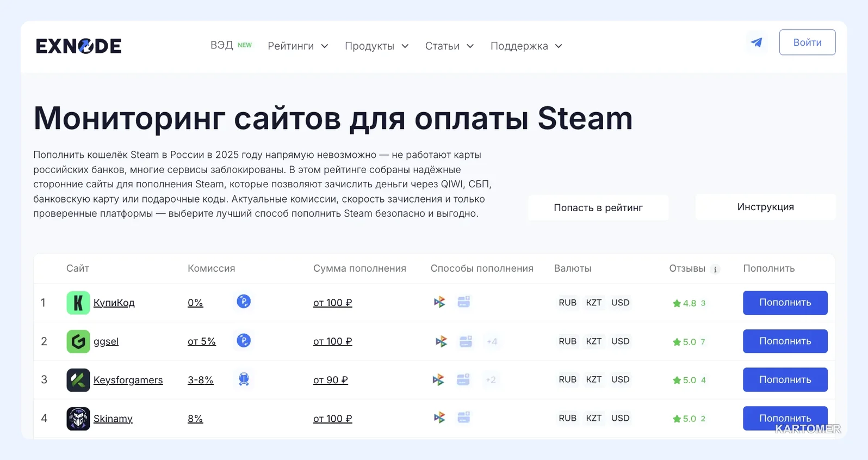Image resolution: width=868 pixels, height=460 pixels.
Task: Click the Комиссия column header
Action: (212, 268)
